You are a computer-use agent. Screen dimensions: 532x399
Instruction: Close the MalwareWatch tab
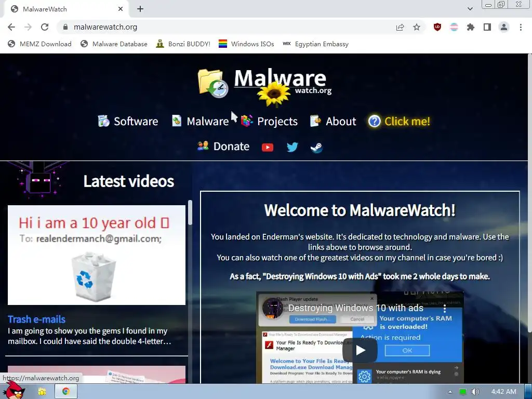[121, 9]
